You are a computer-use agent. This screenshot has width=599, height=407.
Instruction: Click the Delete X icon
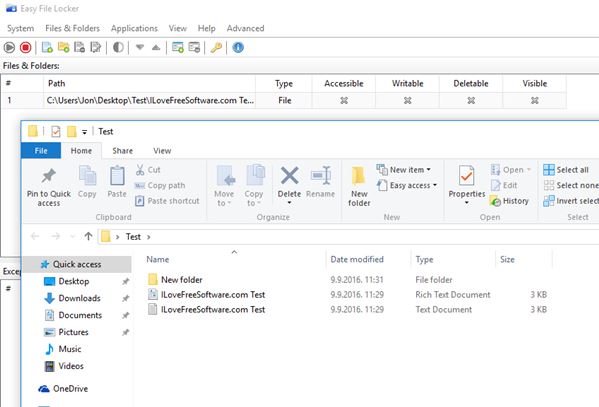289,176
